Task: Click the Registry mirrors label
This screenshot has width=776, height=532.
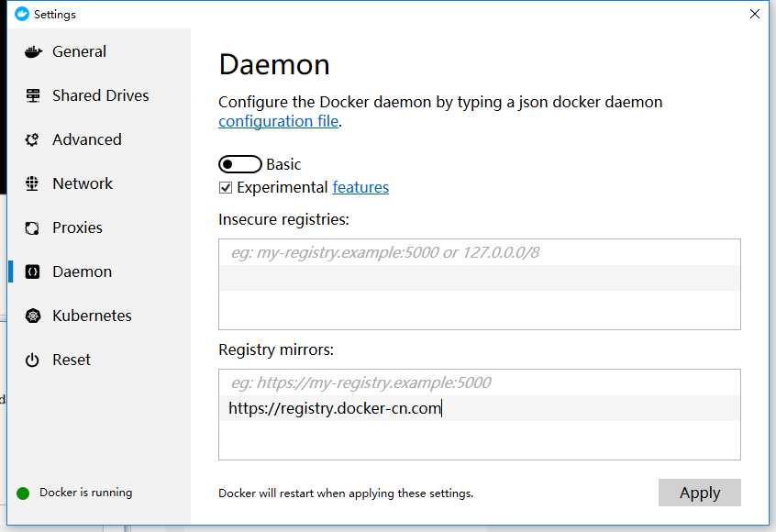Action: pos(276,349)
